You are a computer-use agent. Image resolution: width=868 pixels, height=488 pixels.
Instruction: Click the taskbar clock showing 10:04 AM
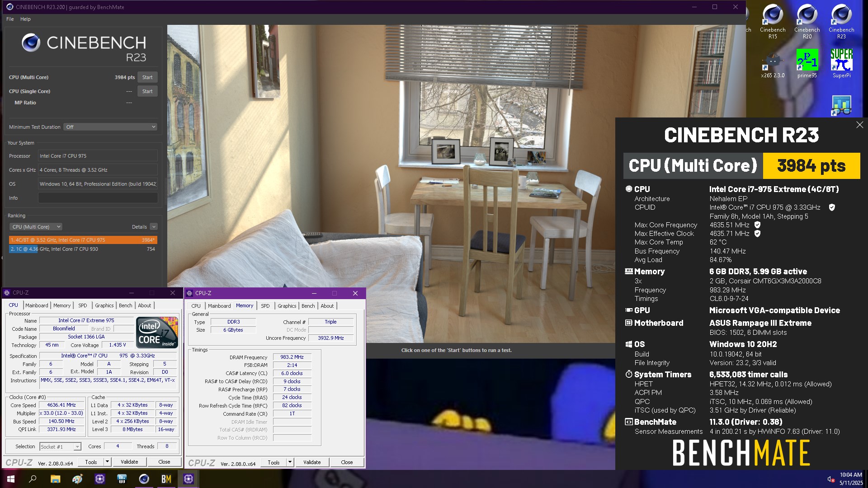[851, 479]
